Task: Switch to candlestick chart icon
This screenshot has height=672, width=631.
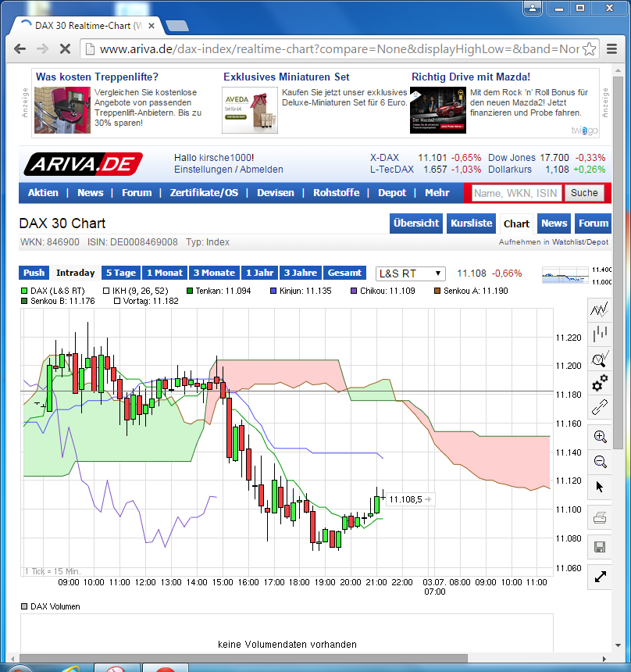Action: [600, 334]
